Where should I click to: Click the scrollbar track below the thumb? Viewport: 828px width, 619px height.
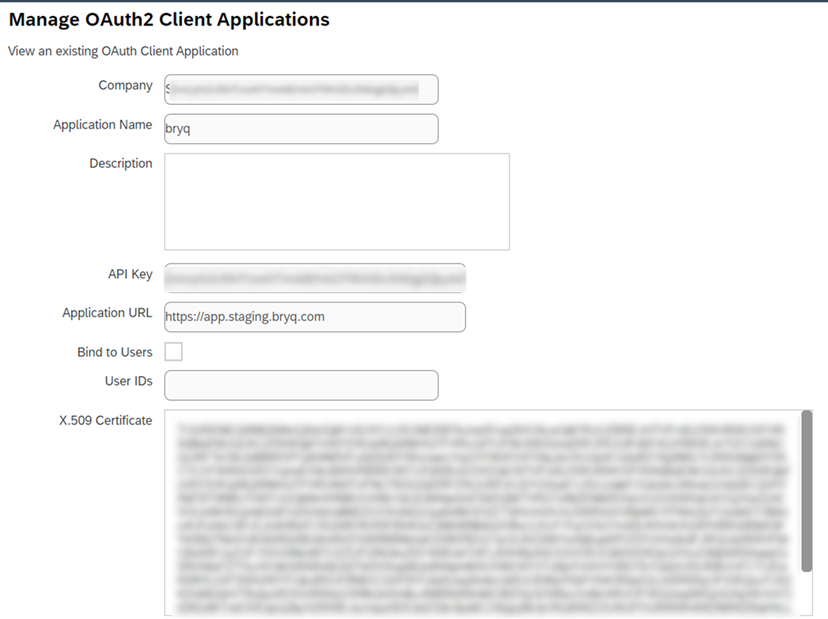tap(806, 595)
